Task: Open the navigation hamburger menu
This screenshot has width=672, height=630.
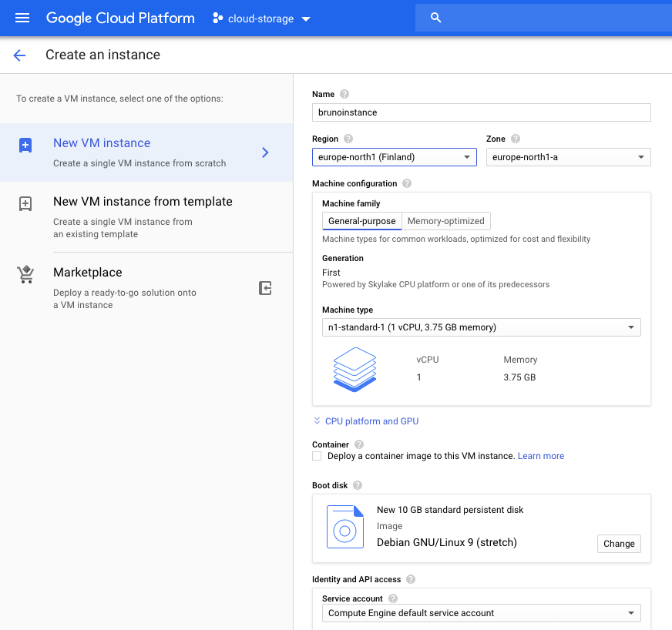Action: click(x=22, y=18)
